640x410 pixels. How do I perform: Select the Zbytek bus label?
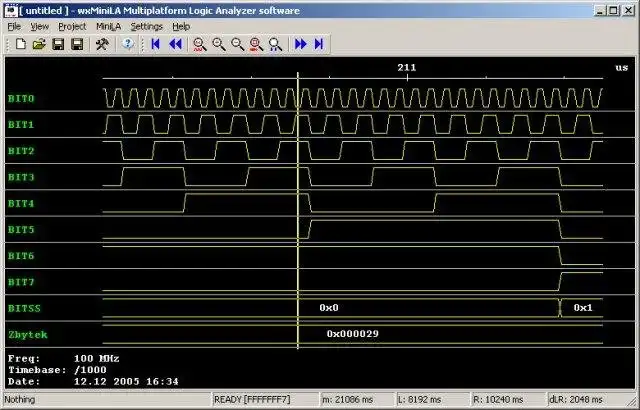tap(28, 335)
